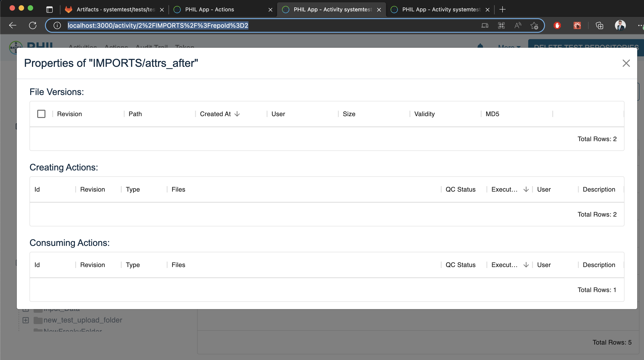This screenshot has width=644, height=360.
Task: Select all rows in File Versions table
Action: point(41,114)
